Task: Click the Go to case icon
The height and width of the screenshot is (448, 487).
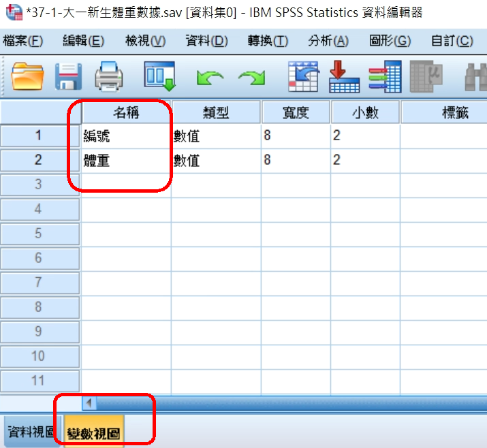Action: tap(303, 76)
